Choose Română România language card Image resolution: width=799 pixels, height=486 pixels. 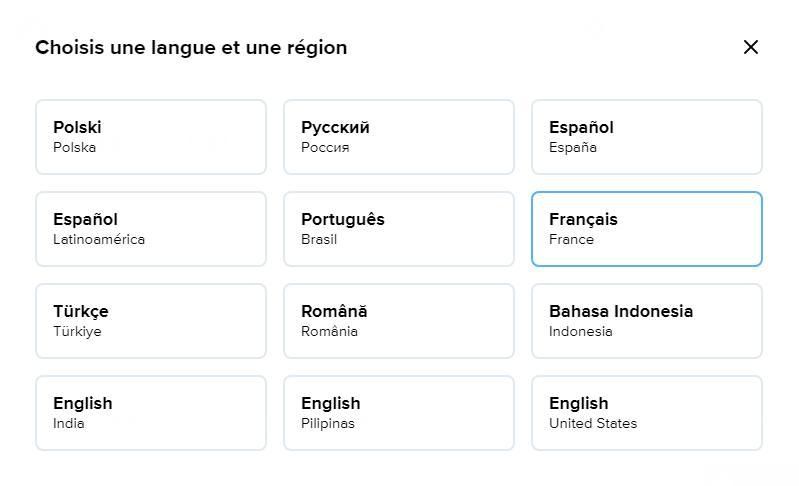[x=399, y=321]
